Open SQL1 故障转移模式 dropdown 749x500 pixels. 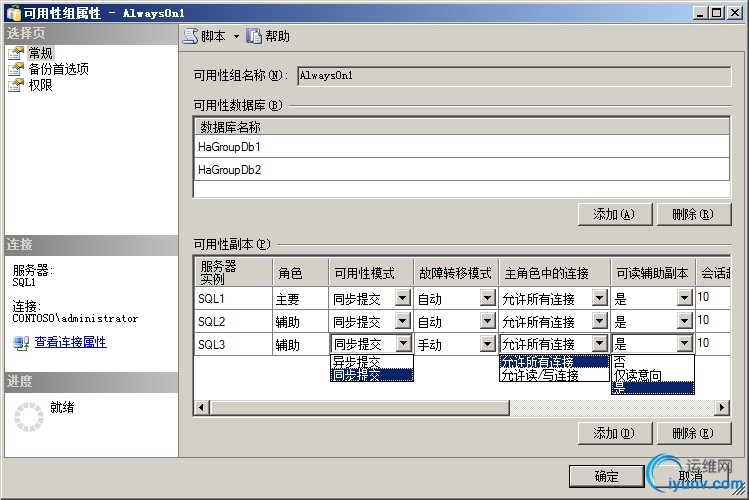coord(487,298)
